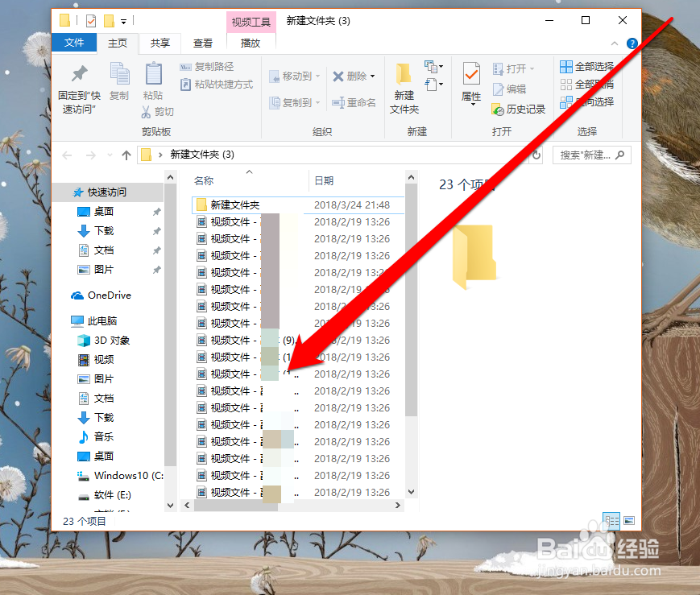Switch to the Home tab

pyautogui.click(x=118, y=43)
